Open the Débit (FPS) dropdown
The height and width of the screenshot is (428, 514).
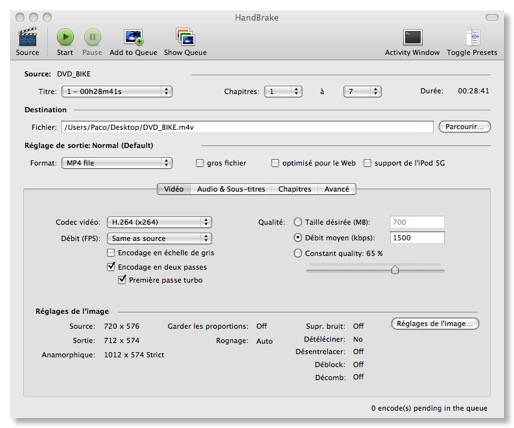159,238
